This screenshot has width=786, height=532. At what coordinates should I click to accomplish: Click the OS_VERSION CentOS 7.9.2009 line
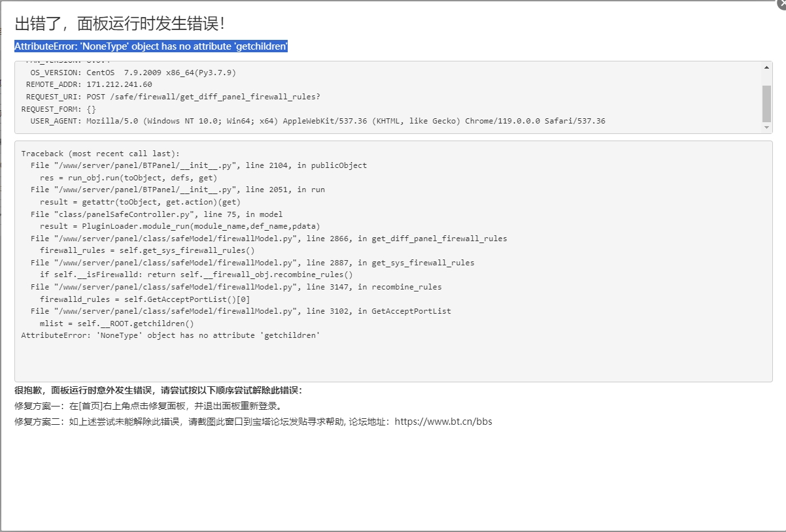pyautogui.click(x=133, y=73)
